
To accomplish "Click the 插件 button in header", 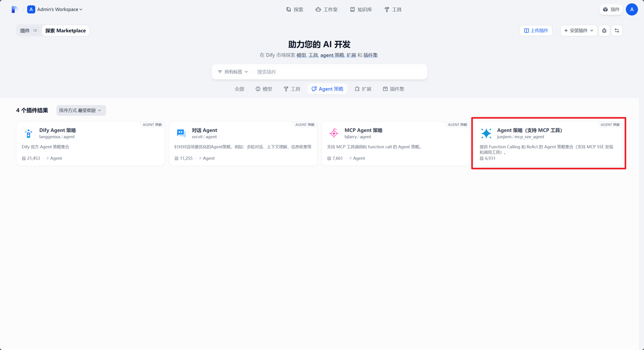I will point(611,9).
